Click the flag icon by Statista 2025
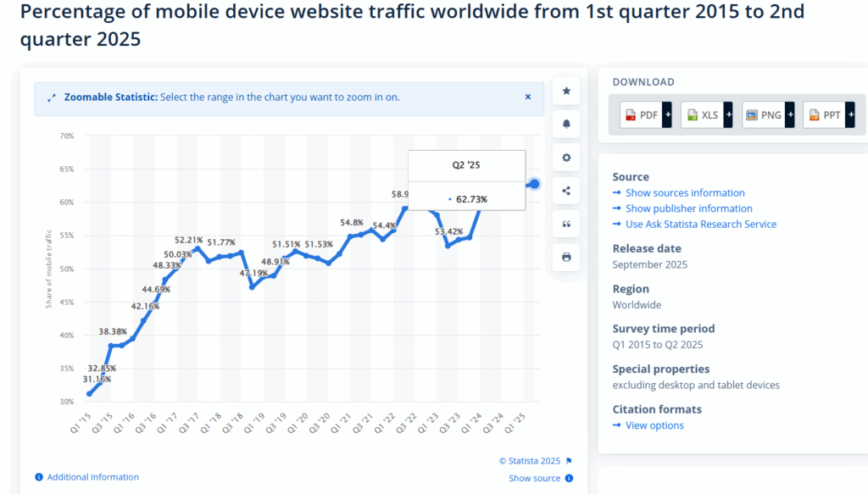The image size is (868, 494). tap(569, 461)
